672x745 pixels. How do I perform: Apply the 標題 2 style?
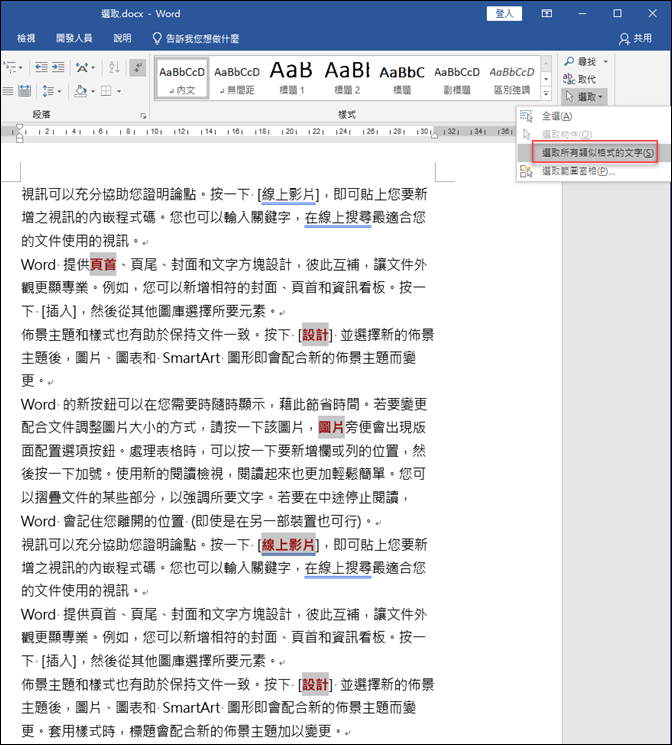[x=347, y=78]
